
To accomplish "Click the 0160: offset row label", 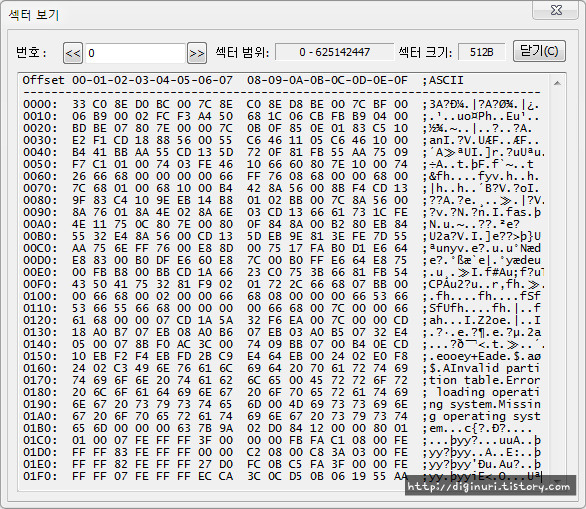I will pyautogui.click(x=40, y=368).
